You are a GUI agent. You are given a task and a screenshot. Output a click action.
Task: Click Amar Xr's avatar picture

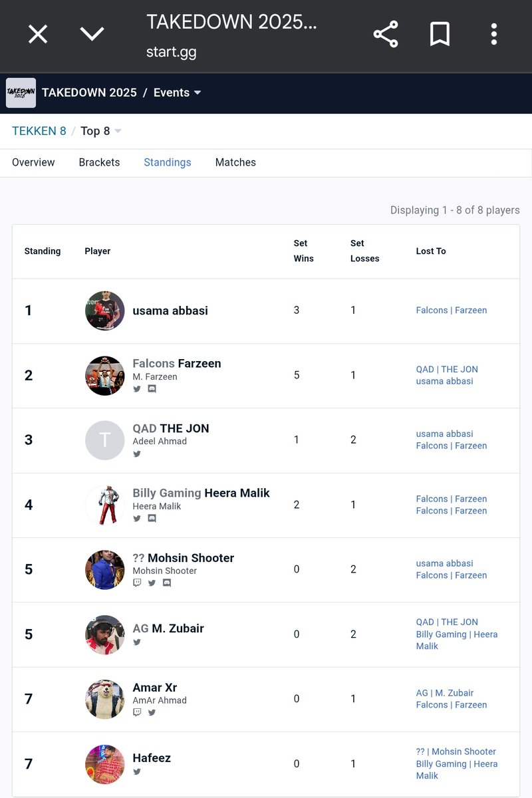(x=105, y=699)
